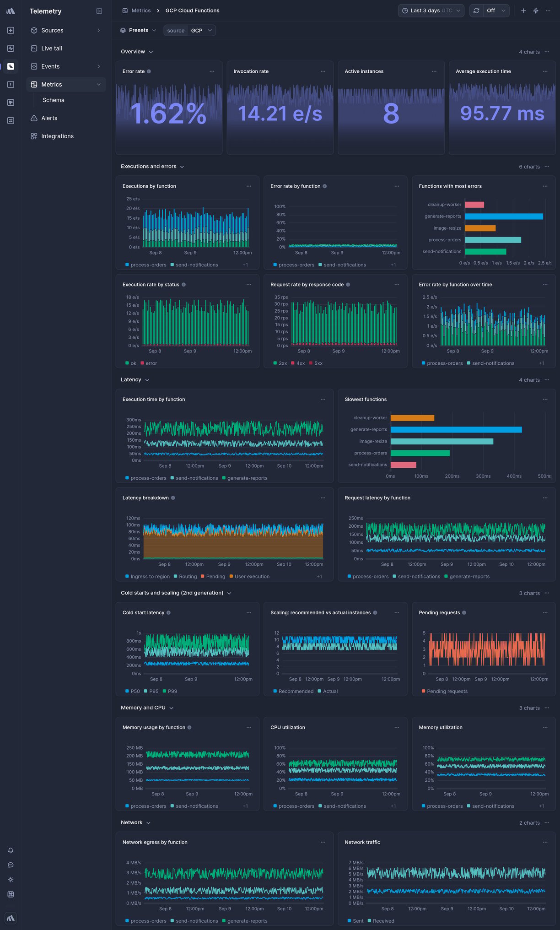Screen dimensions: 560x930
Task: Toggle User execution legend in Latency breakdown
Action: coord(249,577)
